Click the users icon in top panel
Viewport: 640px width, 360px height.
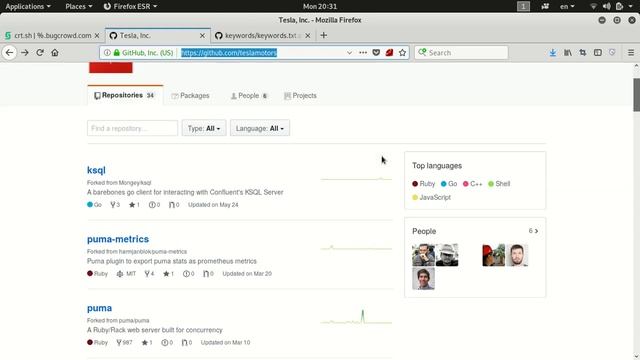(x=545, y=6)
